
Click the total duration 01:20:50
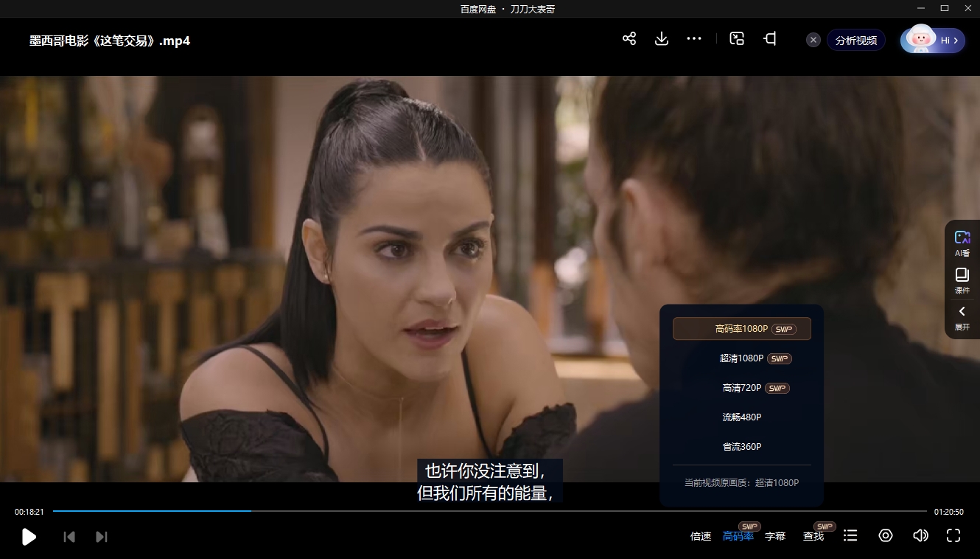tap(949, 512)
